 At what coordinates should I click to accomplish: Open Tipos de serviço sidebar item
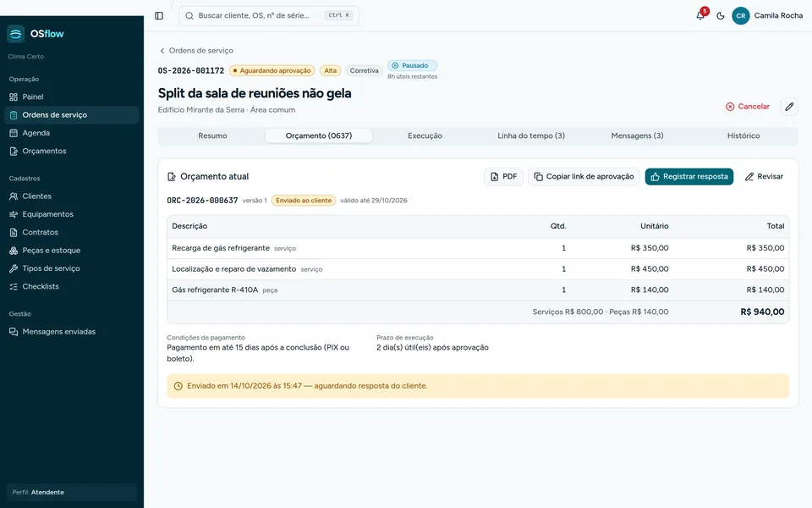pos(71,268)
